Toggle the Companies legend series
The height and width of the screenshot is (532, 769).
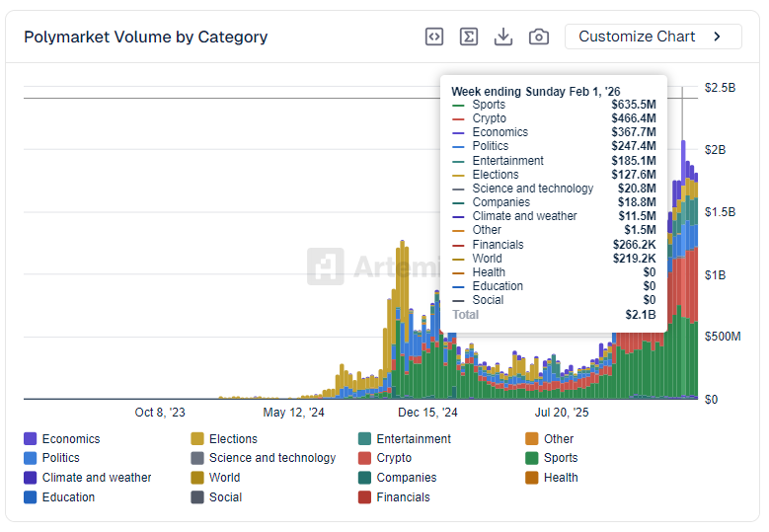406,478
